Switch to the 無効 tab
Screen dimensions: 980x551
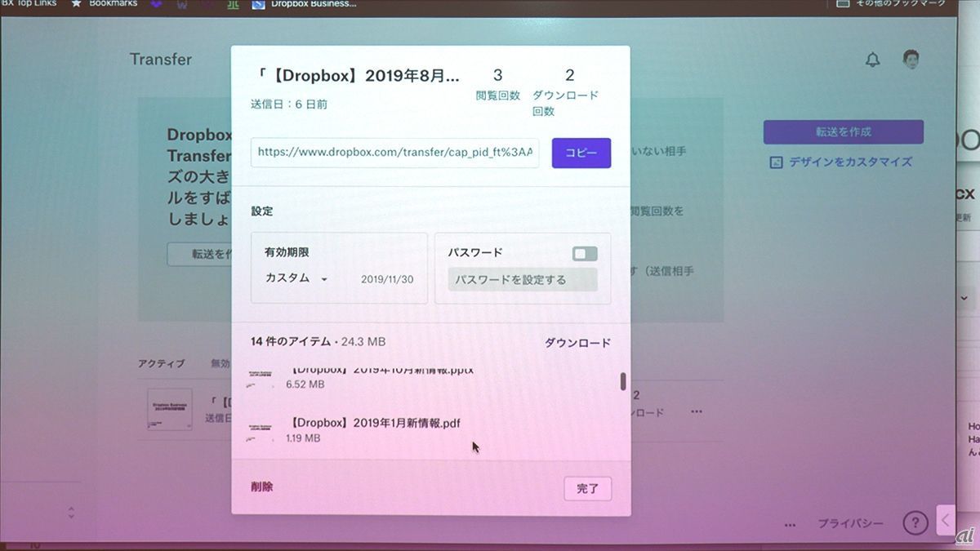220,363
